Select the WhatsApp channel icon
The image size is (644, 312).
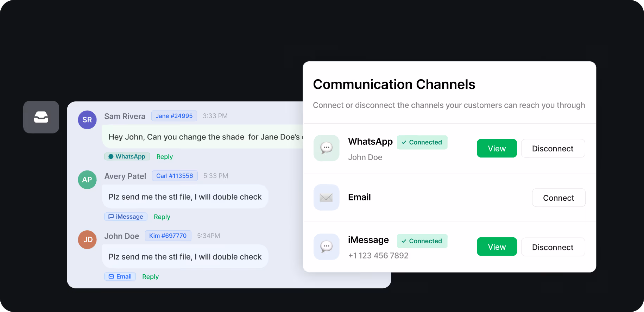pyautogui.click(x=327, y=148)
